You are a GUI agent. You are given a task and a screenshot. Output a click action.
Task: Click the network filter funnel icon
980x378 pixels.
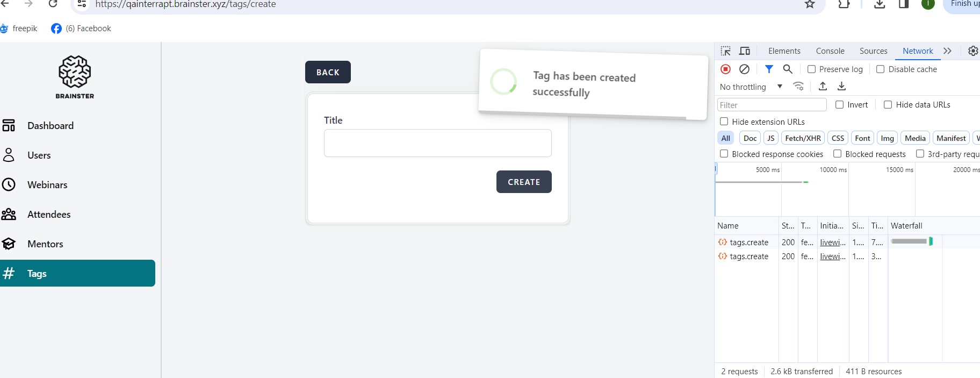[769, 69]
